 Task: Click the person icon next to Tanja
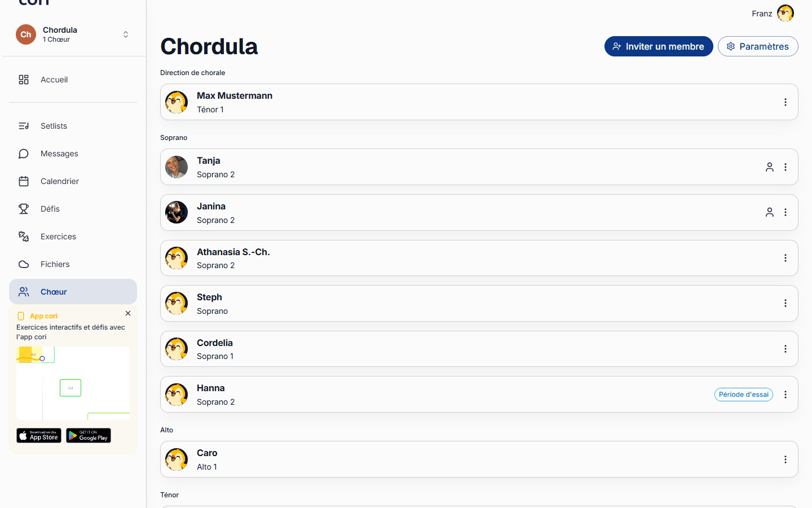[x=770, y=167]
